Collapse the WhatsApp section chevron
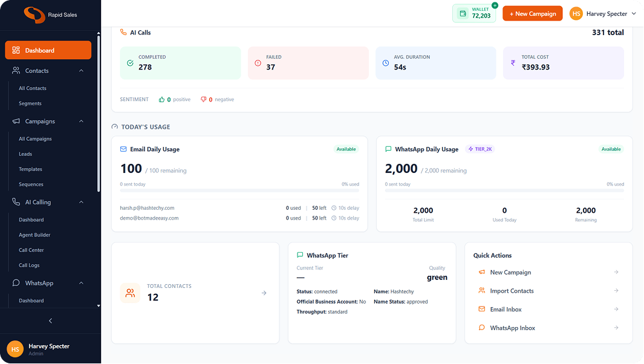Viewport: 644px width, 364px height. pos(81,283)
